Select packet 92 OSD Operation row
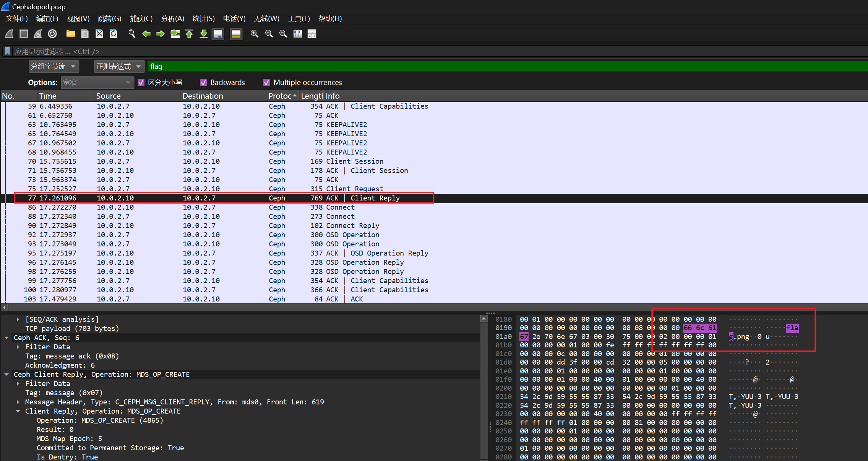Image resolution: width=868 pixels, height=461 pixels. pos(229,235)
